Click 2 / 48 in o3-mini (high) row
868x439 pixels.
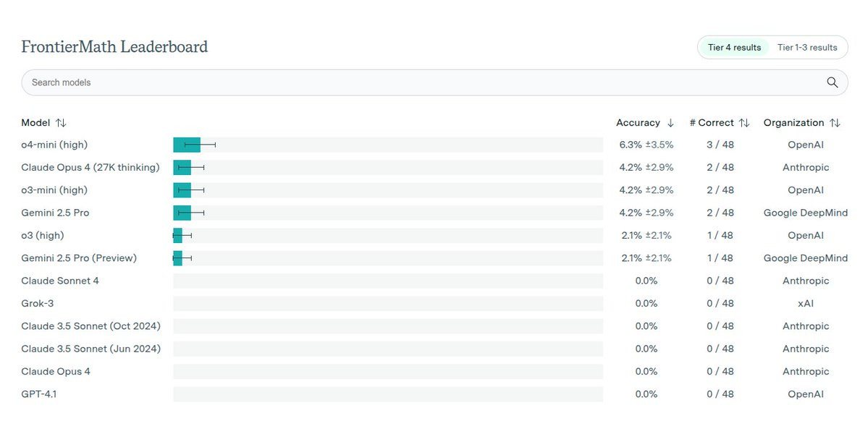coord(720,190)
